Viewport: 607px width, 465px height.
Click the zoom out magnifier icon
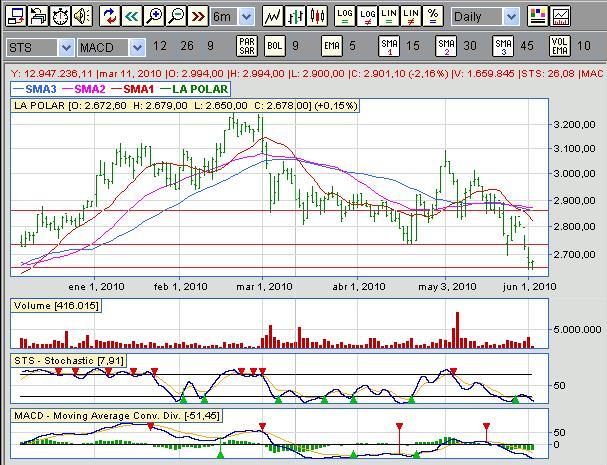pos(176,16)
